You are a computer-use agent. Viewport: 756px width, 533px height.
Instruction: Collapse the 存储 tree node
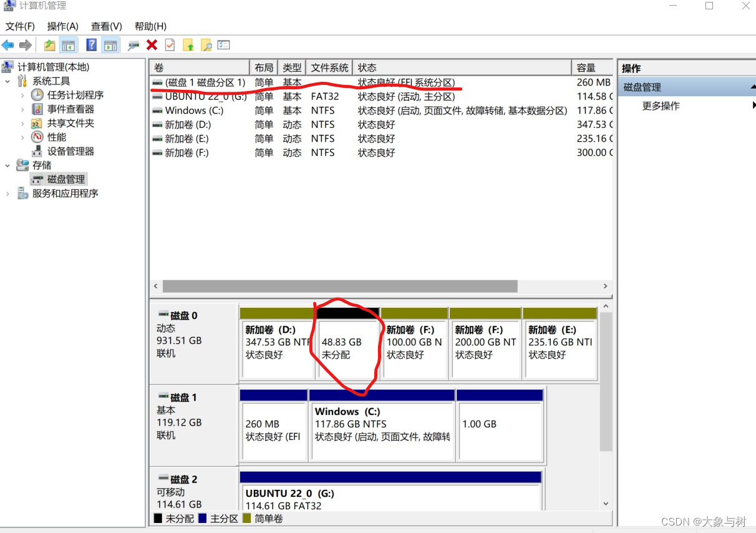point(7,165)
